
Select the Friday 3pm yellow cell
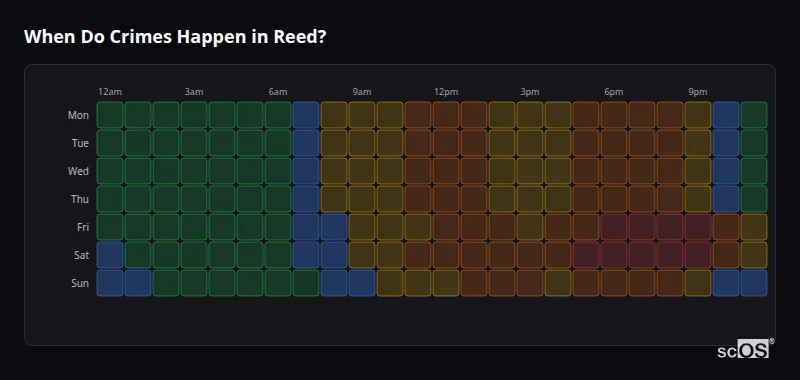[x=530, y=227]
